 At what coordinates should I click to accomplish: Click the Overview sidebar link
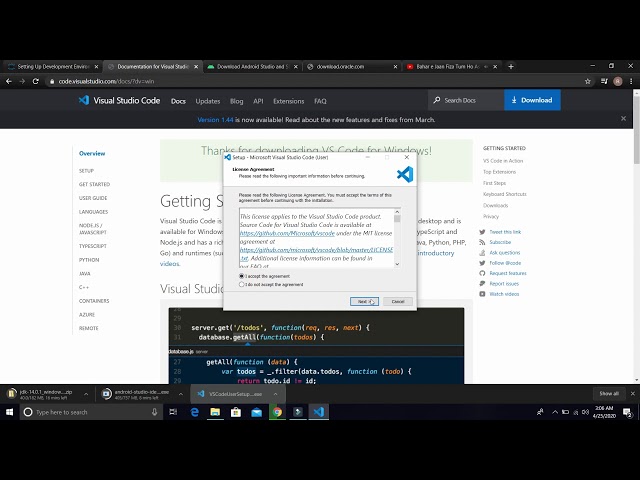pyautogui.click(x=92, y=153)
